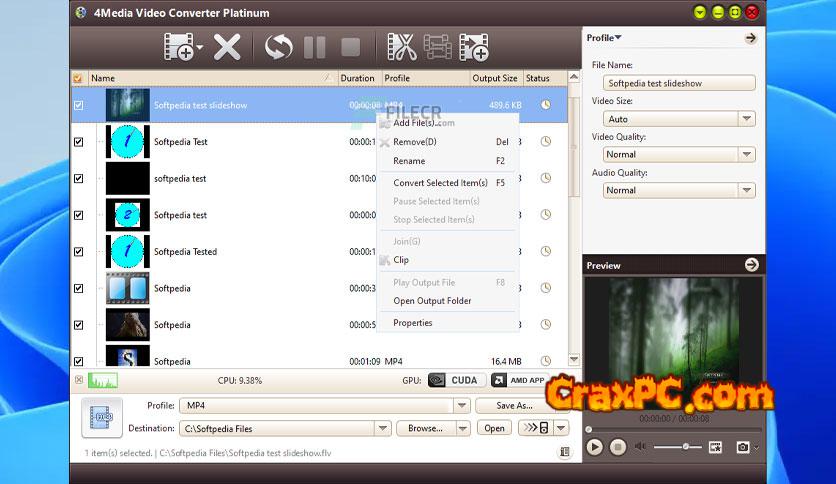Uncheck the 00:10:0 softpedia test row checkbox
Image resolution: width=836 pixels, height=484 pixels.
[x=78, y=178]
